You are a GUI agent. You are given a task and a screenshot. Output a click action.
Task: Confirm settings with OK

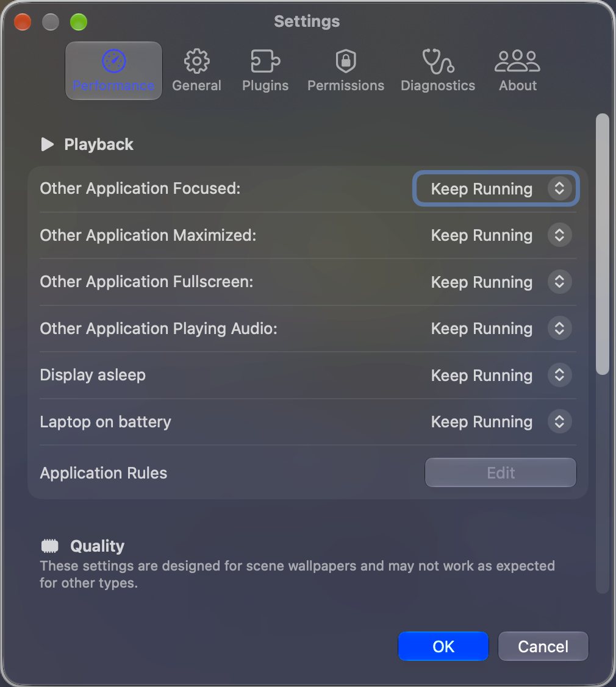[443, 646]
